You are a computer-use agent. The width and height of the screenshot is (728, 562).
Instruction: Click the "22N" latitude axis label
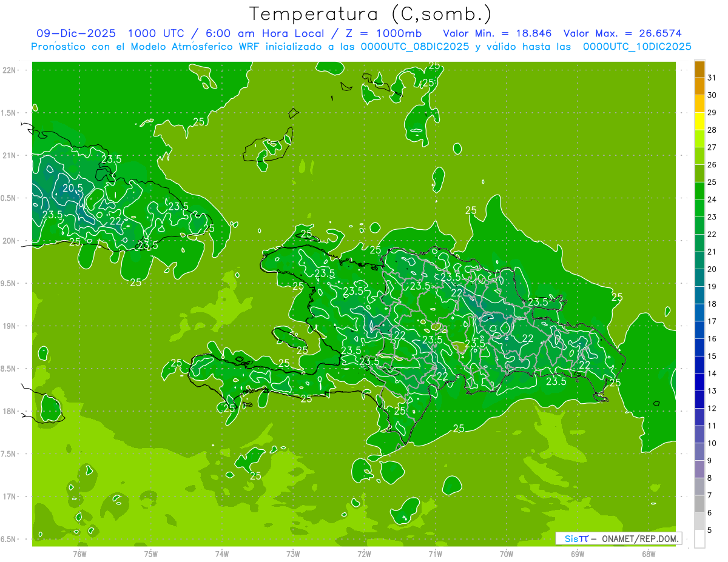[10, 70]
